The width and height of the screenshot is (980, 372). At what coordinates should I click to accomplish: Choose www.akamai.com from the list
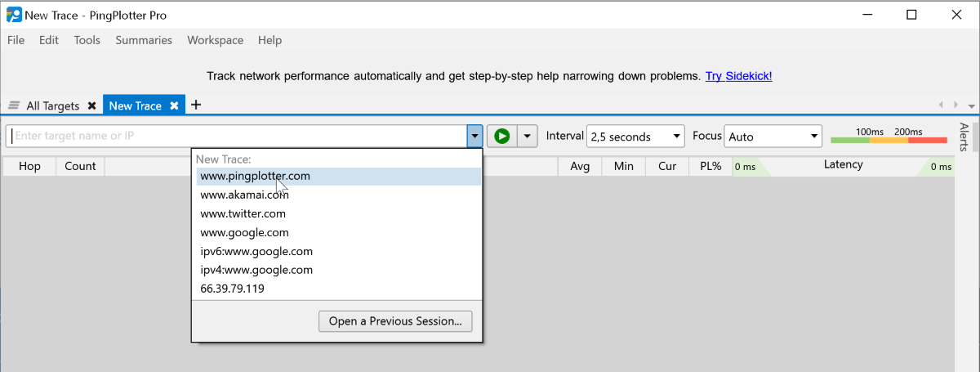tap(338, 195)
